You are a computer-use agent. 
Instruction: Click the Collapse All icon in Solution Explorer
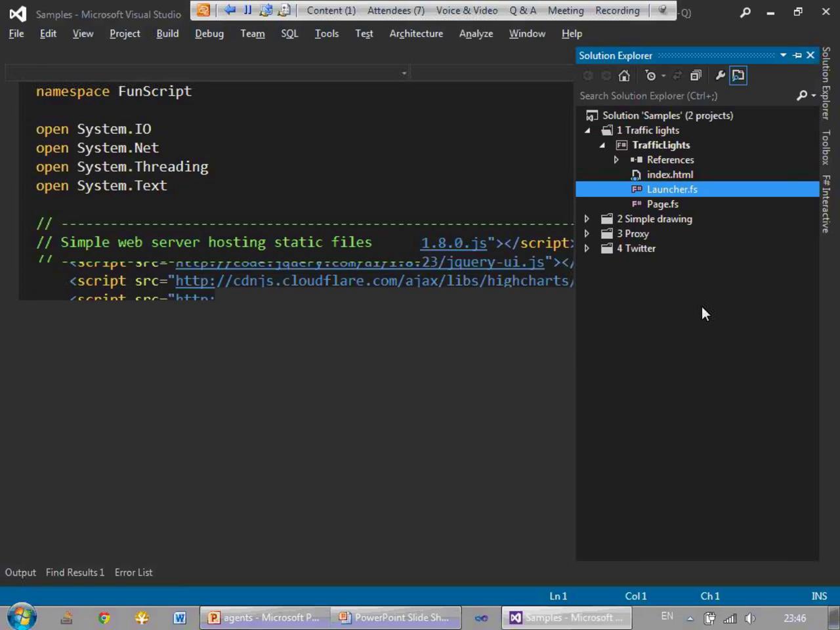click(x=696, y=75)
